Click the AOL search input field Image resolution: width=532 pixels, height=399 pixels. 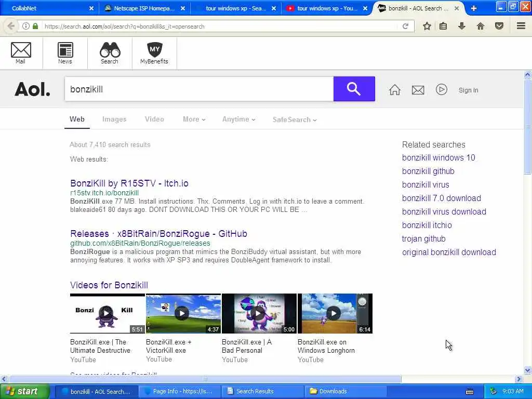[x=199, y=89]
